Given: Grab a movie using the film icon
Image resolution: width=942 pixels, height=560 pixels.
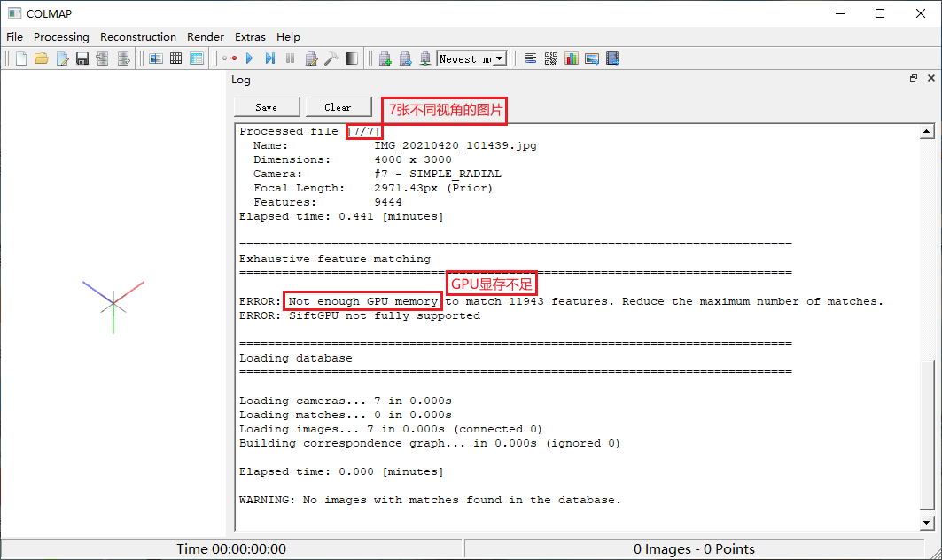Looking at the screenshot, I should click(x=612, y=58).
